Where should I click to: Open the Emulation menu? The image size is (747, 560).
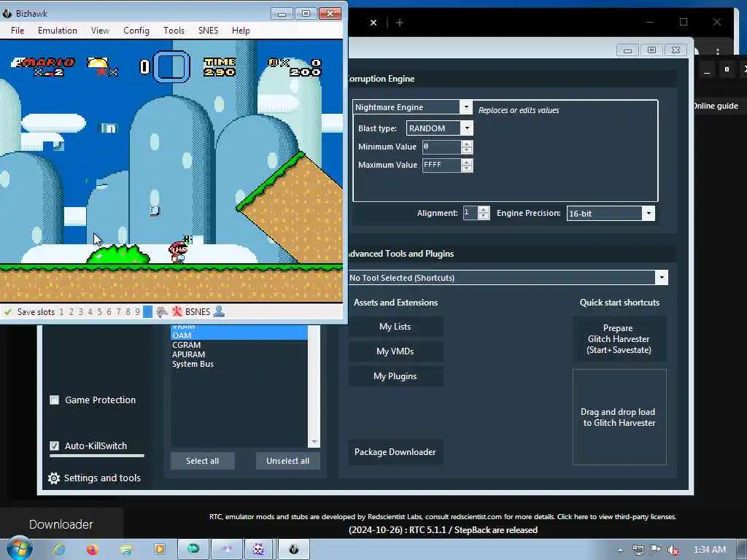coord(58,31)
